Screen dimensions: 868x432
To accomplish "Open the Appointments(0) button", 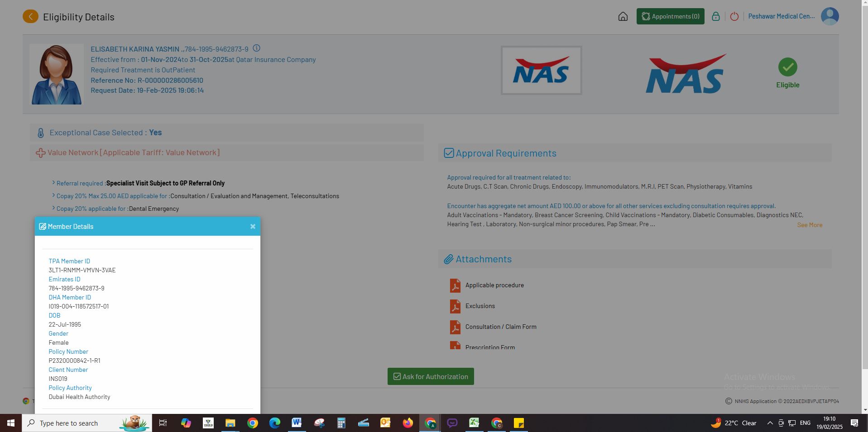I will (x=670, y=16).
